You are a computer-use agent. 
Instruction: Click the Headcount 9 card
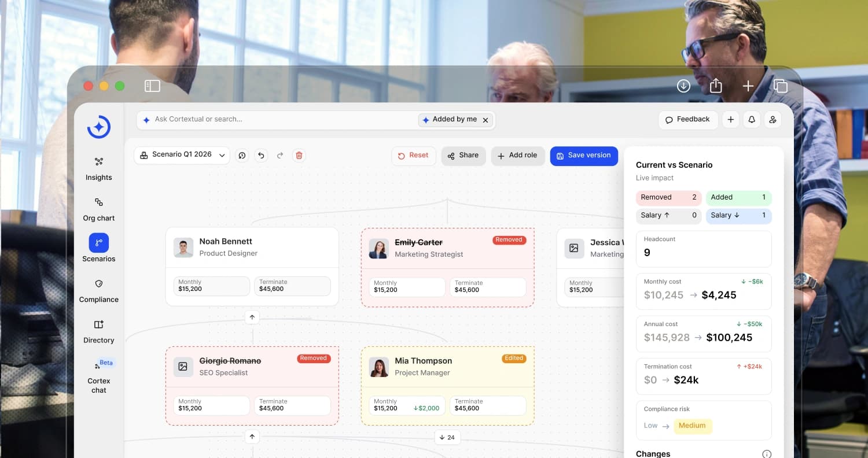(x=704, y=249)
